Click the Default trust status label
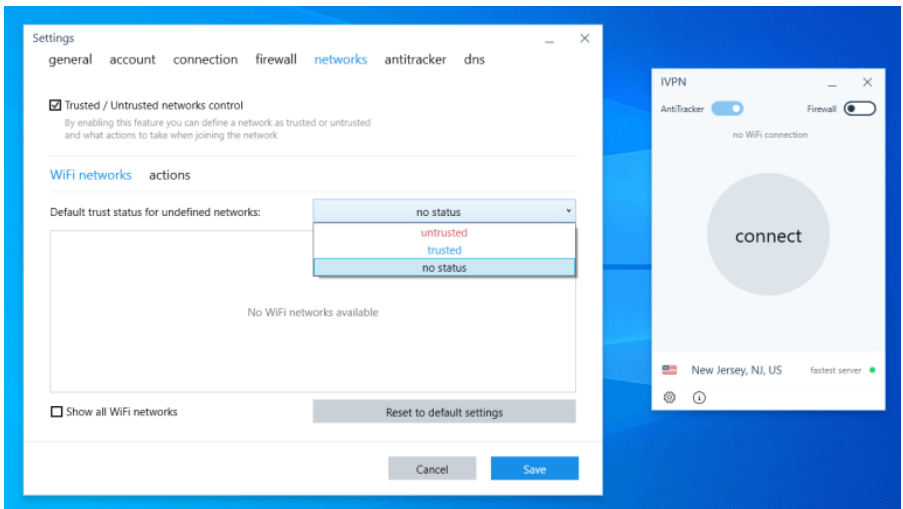 pos(155,212)
